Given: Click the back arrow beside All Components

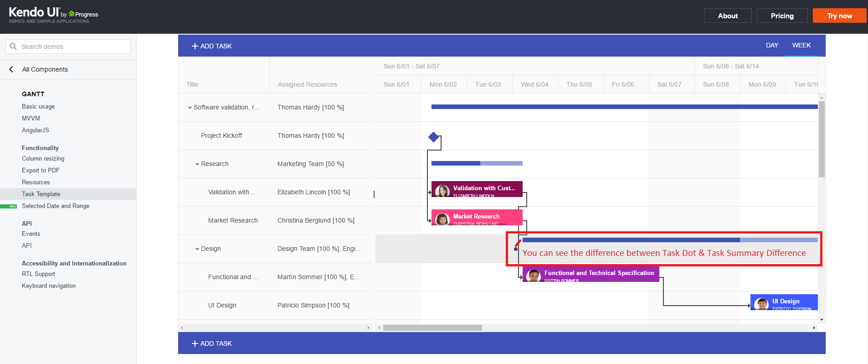Looking at the screenshot, I should coord(11,69).
